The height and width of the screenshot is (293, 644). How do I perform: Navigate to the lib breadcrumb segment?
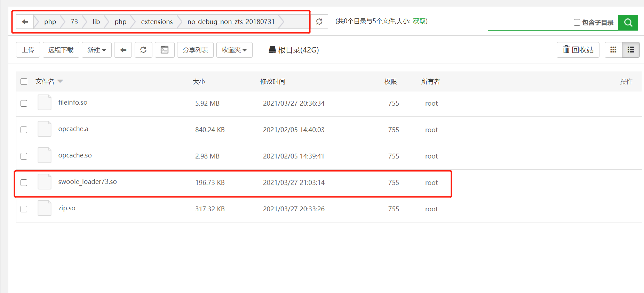tap(96, 22)
